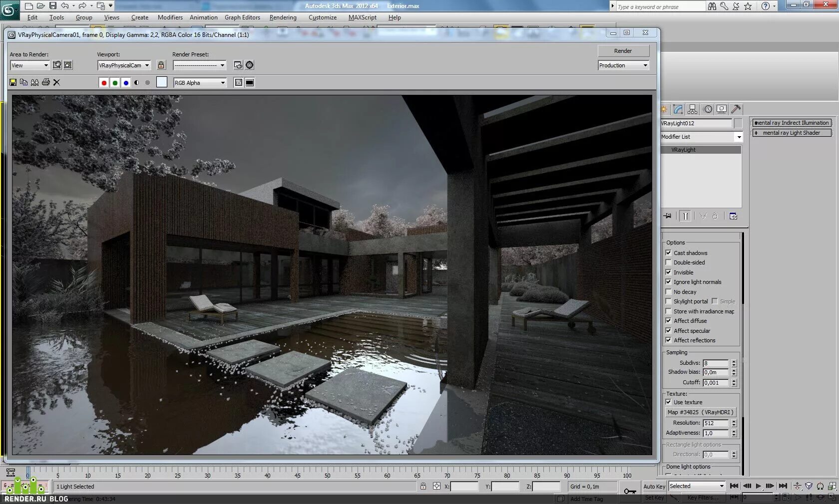839x504 pixels.
Task: Click Map #34825 (VRayHDRI) texture button
Action: pos(701,412)
